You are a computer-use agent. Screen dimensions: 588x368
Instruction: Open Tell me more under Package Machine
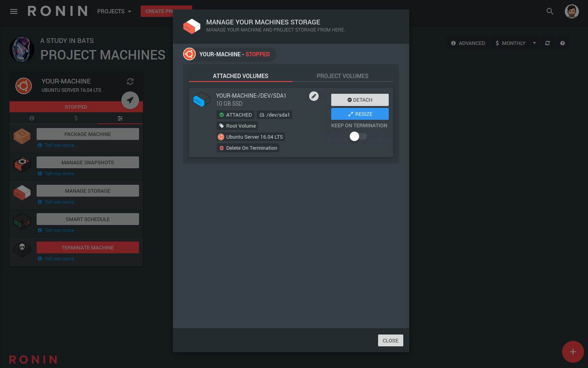(x=56, y=145)
